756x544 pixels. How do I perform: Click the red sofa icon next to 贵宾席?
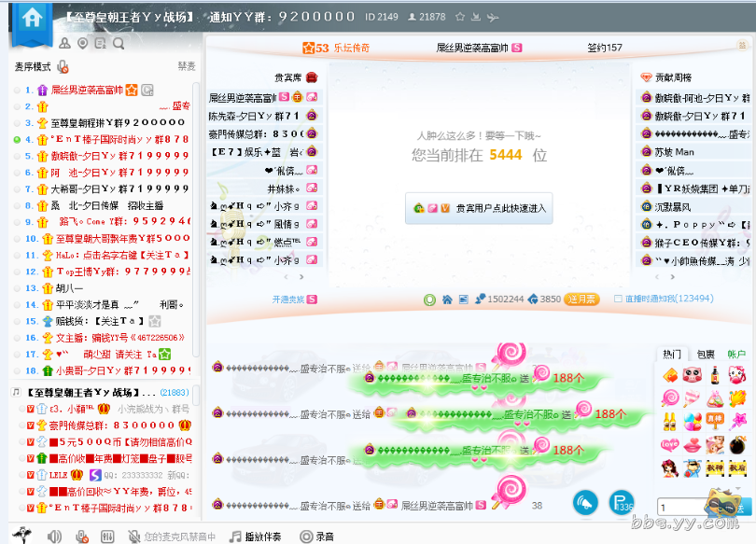(x=312, y=77)
